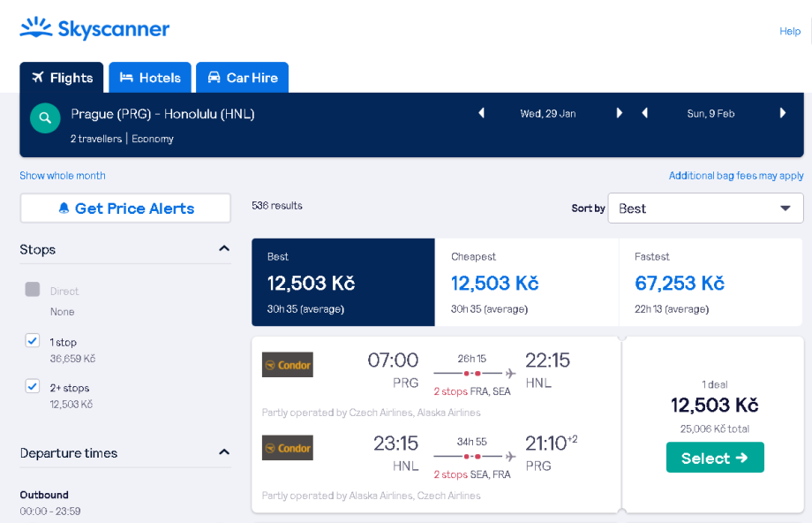
Task: Advance outbound date from Wed, 29 Jan
Action: coord(620,113)
